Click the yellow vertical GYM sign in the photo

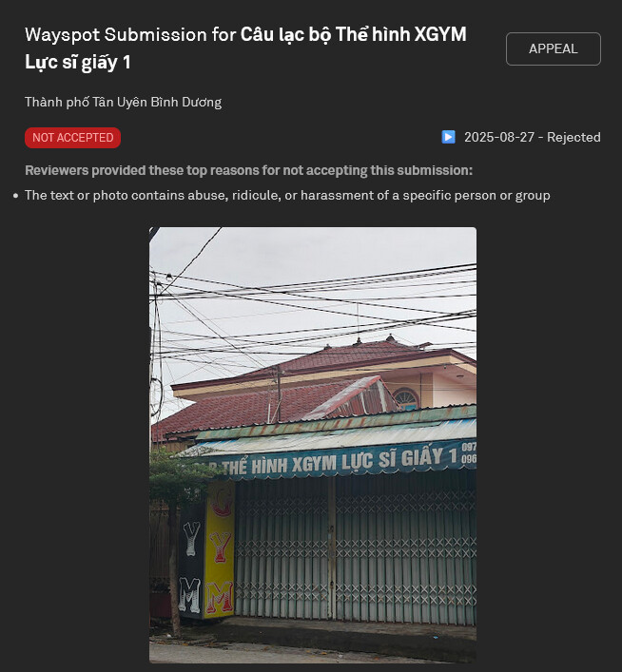point(221,548)
